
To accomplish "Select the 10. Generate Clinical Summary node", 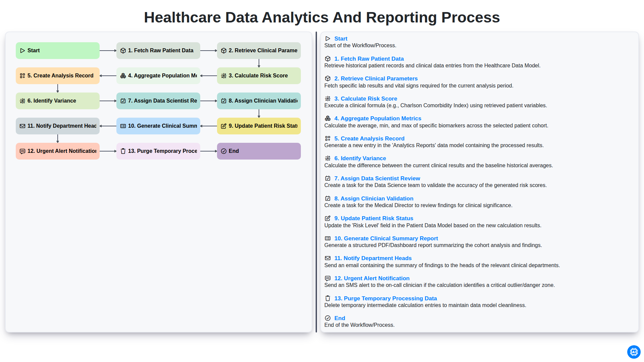I will point(158,126).
